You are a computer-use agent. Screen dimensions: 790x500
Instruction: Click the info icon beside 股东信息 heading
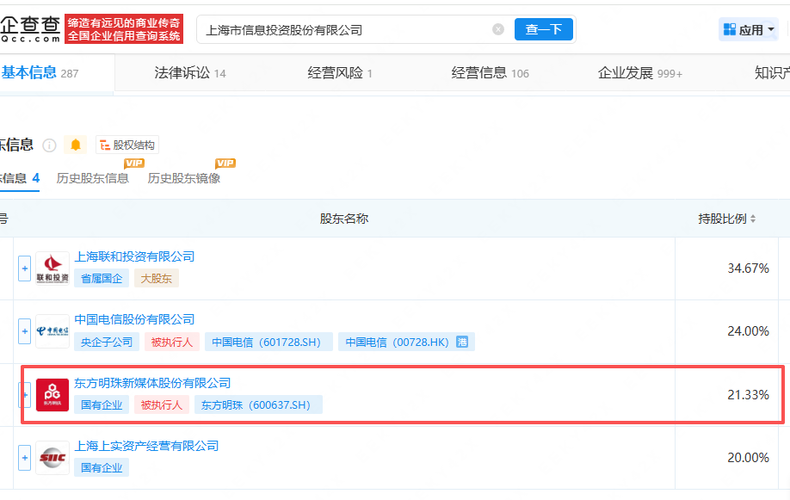click(49, 145)
